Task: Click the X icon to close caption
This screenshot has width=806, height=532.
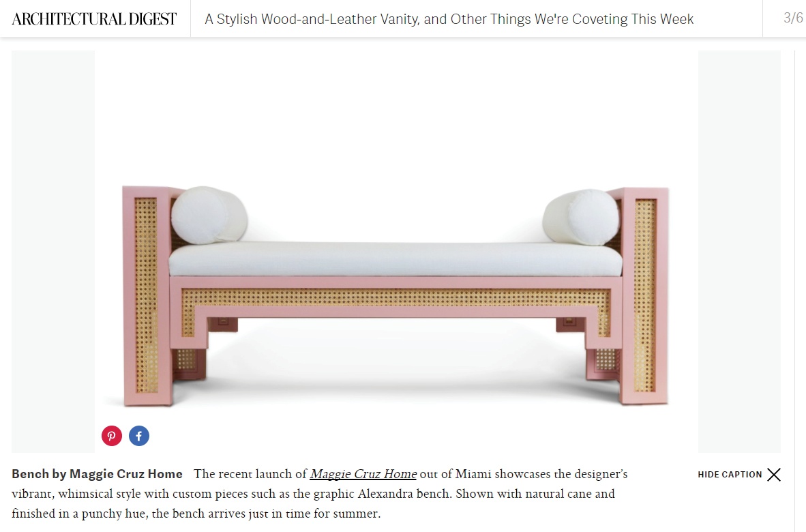Action: click(x=774, y=475)
